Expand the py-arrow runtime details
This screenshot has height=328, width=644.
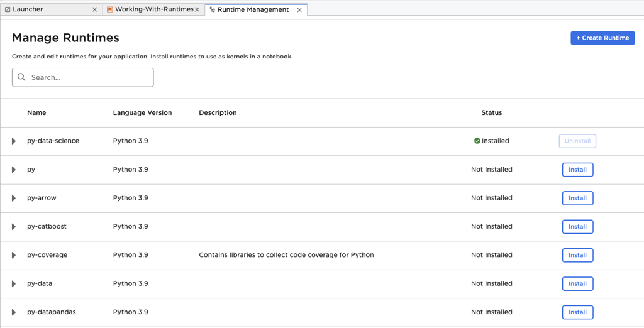coord(14,198)
